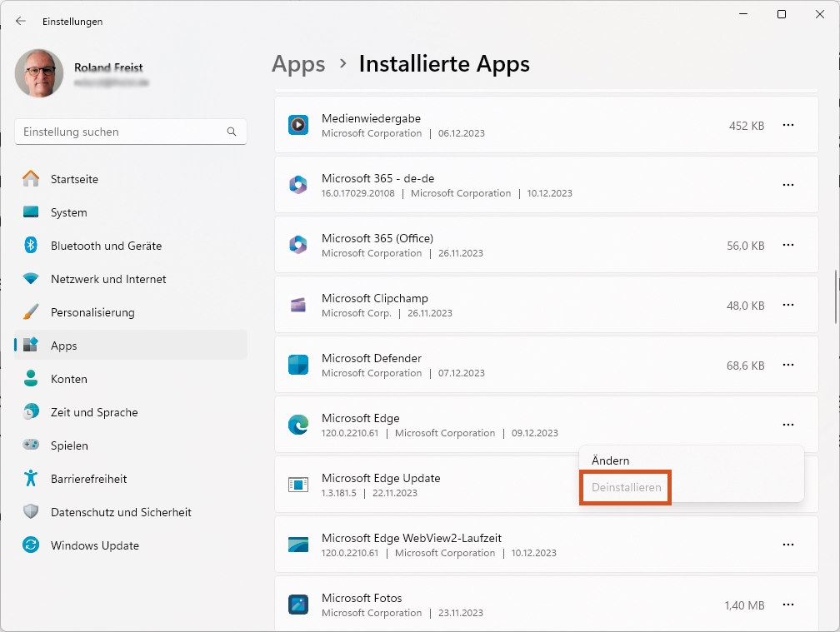Viewport: 840px width, 632px height.
Task: Click Microsoft Fotos size 1,40 MB
Action: (745, 605)
